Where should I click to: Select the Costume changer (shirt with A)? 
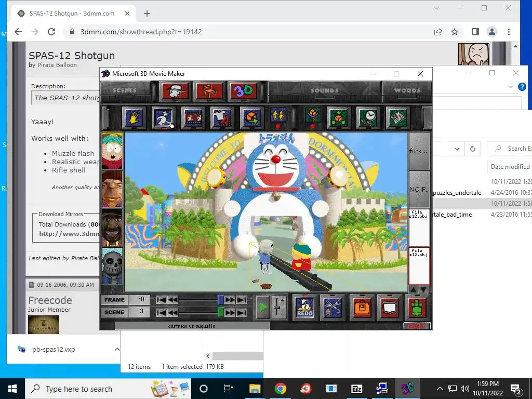click(x=222, y=117)
